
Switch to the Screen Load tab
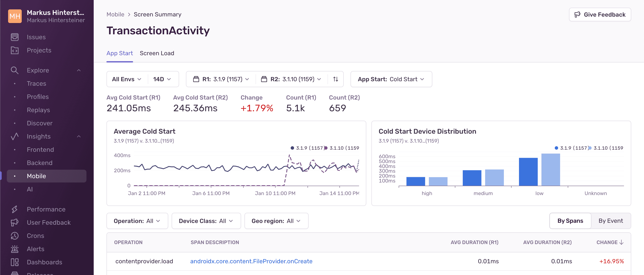coord(157,53)
